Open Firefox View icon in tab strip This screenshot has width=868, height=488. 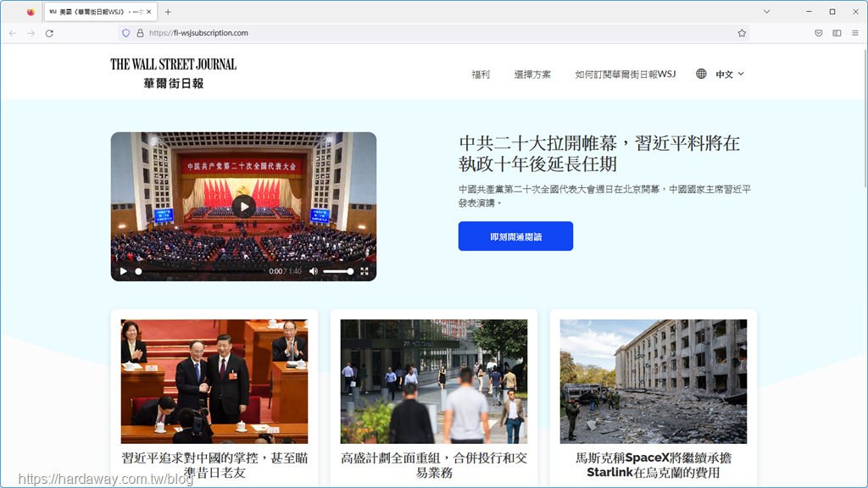pos(31,12)
